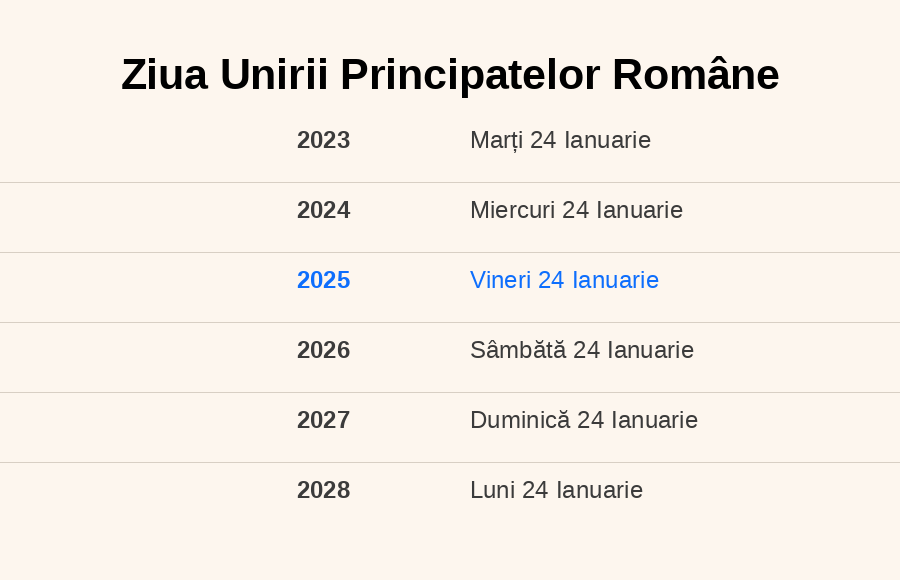Select the 2023 year label
Viewport: 900px width, 580px height.
click(323, 140)
